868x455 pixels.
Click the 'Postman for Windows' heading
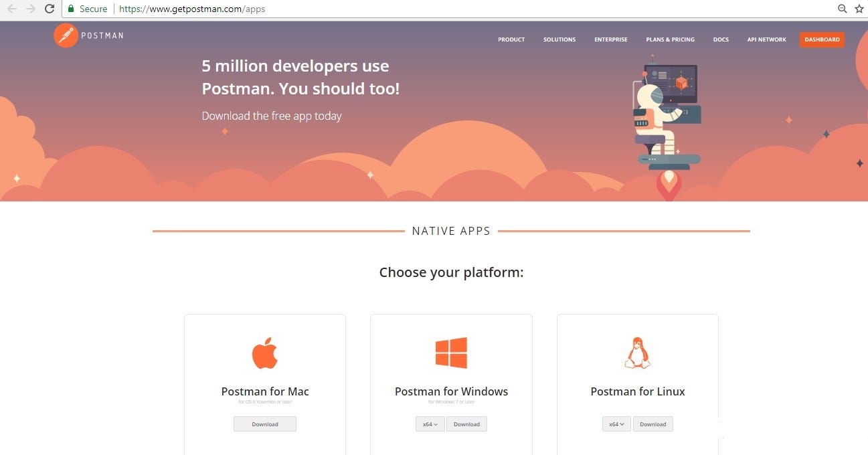tap(451, 391)
